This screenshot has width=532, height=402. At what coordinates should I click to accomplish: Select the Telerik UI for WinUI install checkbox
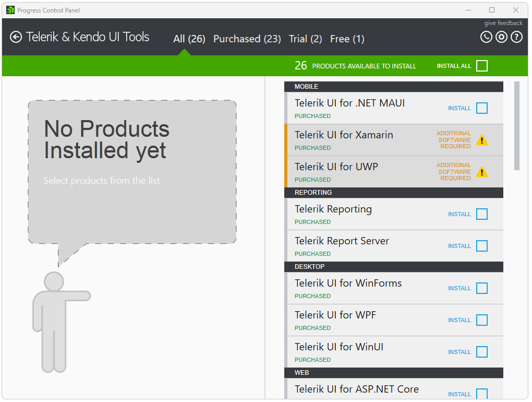[481, 352]
